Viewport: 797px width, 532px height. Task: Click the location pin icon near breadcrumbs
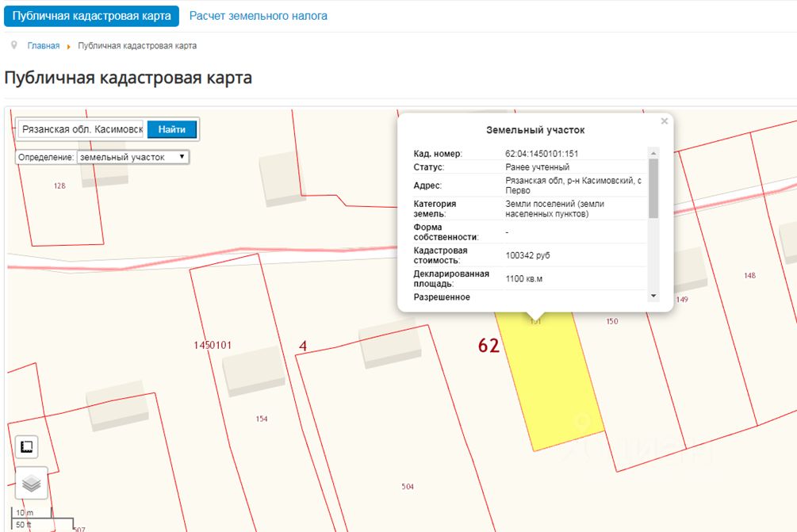[13, 45]
